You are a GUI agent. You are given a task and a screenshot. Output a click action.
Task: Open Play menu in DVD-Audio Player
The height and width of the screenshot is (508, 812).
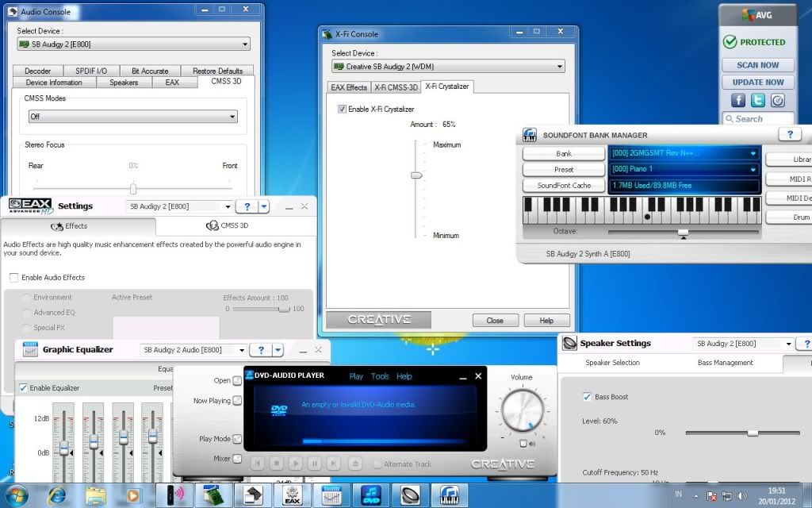pos(356,376)
